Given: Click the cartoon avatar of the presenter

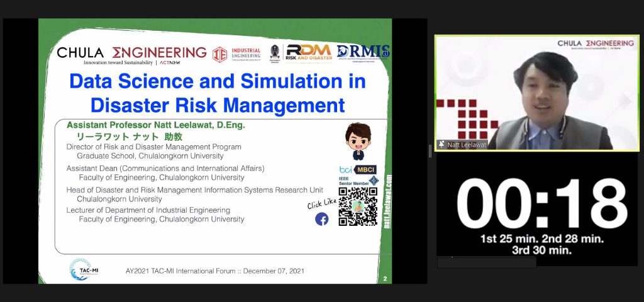Looking at the screenshot, I should 358,141.
